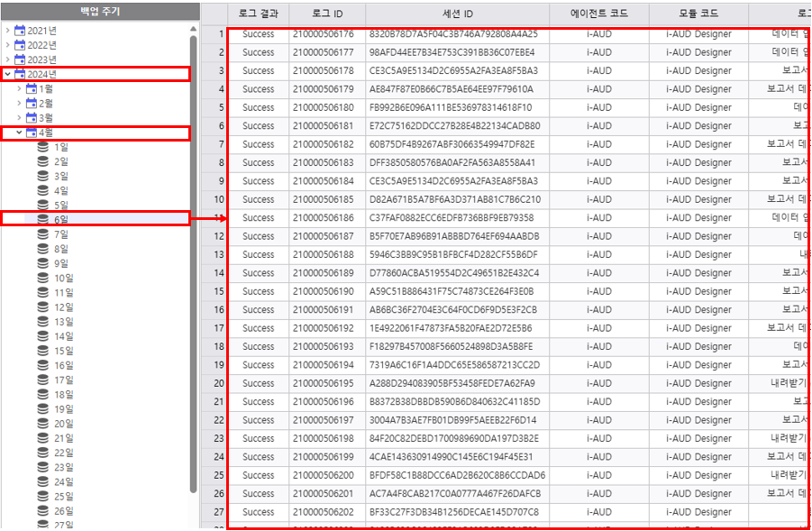812x531 pixels.
Task: Click the database icon for 16일
Action: point(43,365)
